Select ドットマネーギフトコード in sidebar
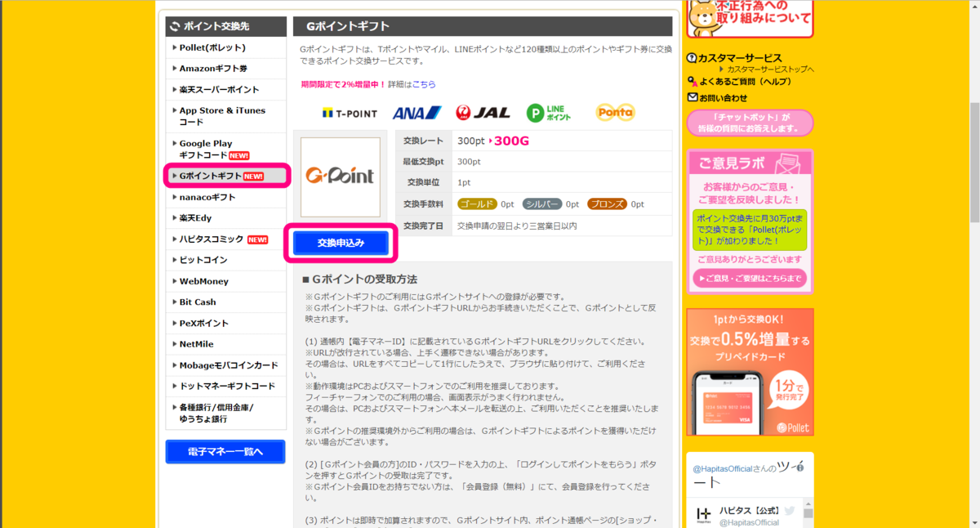Screen dimensions: 980x528 tap(225, 386)
